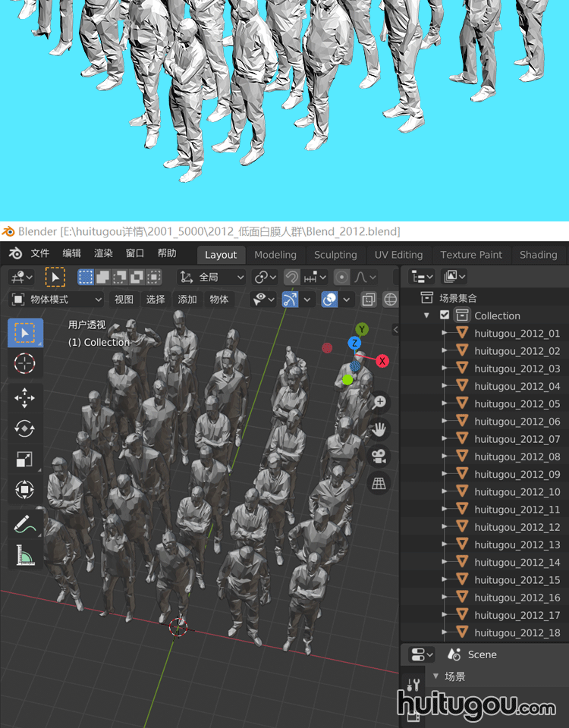Click the hand pan view icon

click(x=378, y=429)
